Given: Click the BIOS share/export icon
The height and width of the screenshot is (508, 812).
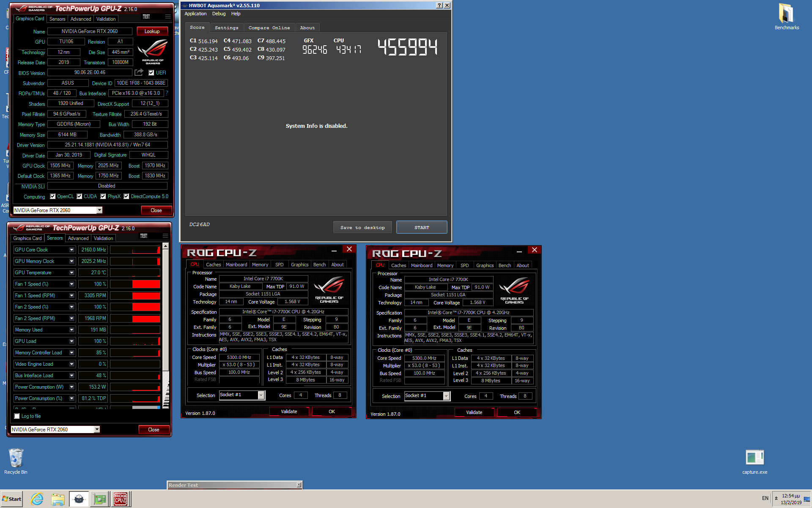Looking at the screenshot, I should pos(139,72).
